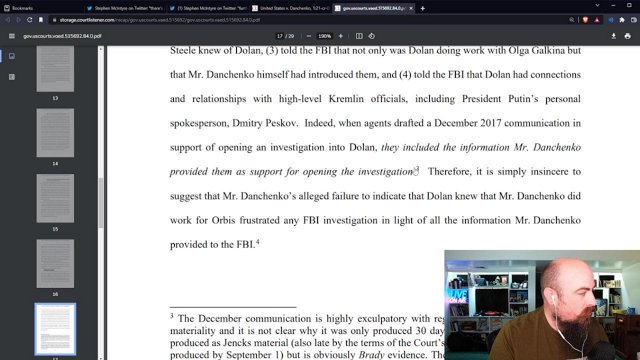Image resolution: width=640 pixels, height=360 pixels.
Task: Print the PDF document
Action: coord(627,36)
